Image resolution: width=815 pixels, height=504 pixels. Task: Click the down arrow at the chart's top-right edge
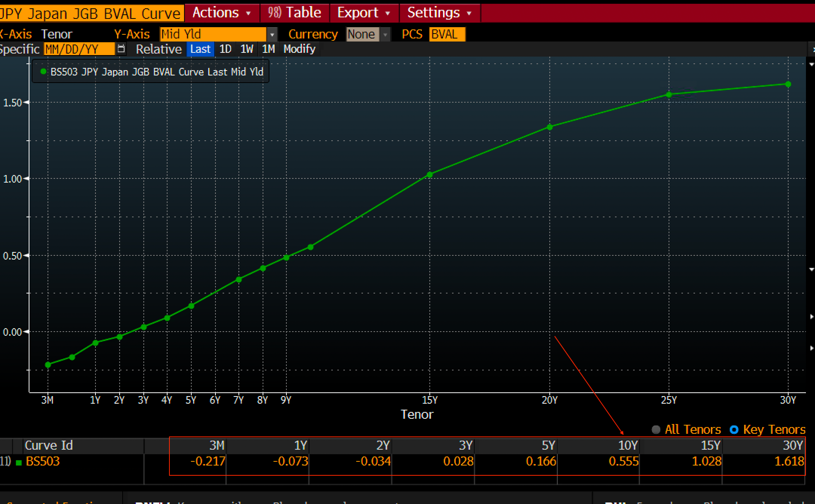coord(812,65)
